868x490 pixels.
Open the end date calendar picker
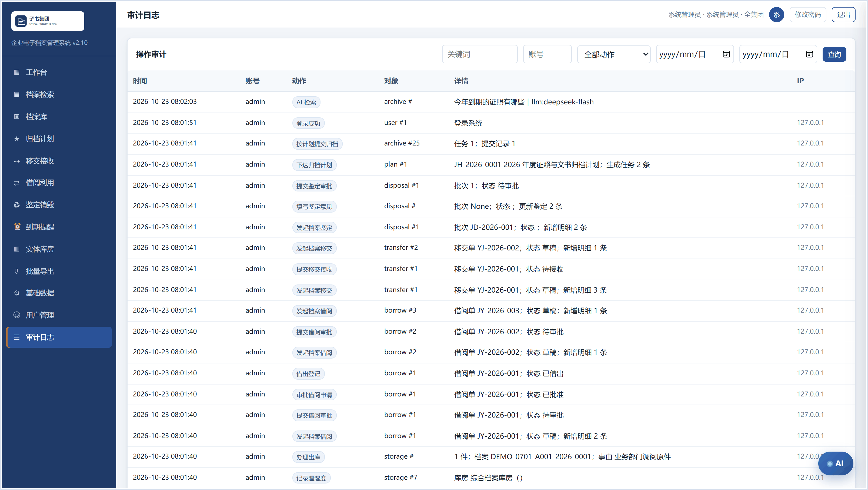(x=809, y=54)
